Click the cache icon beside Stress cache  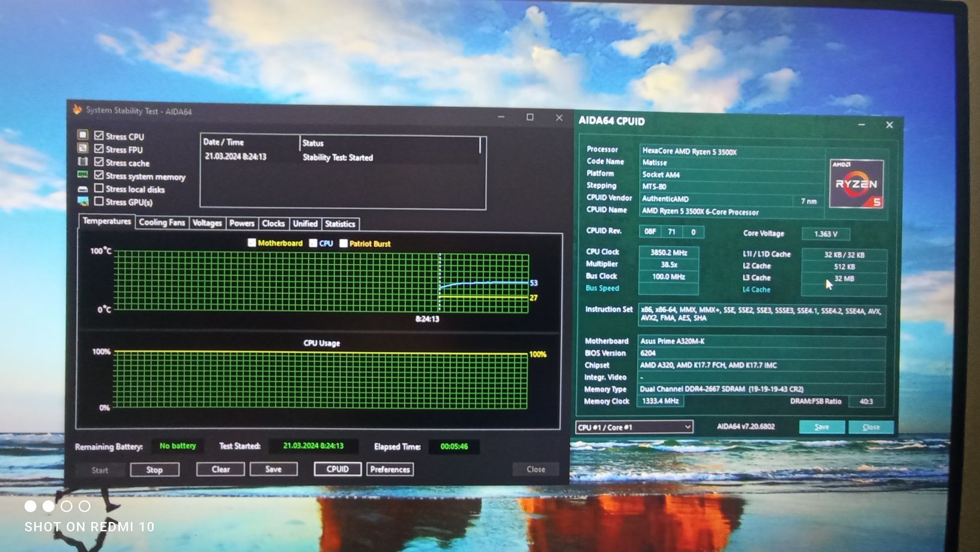(x=83, y=161)
